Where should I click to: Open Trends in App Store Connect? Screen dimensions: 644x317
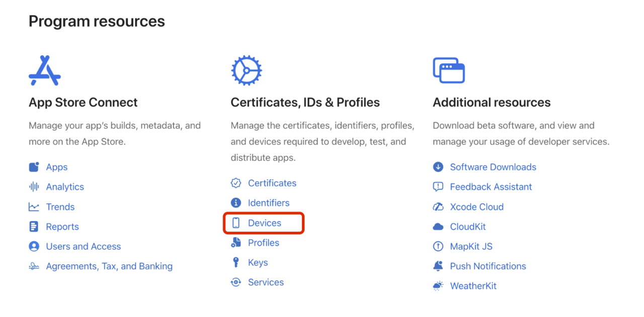[60, 207]
